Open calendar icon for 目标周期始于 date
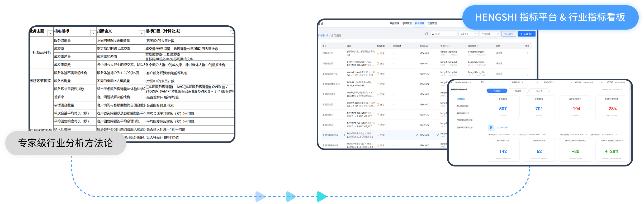 click(x=514, y=135)
